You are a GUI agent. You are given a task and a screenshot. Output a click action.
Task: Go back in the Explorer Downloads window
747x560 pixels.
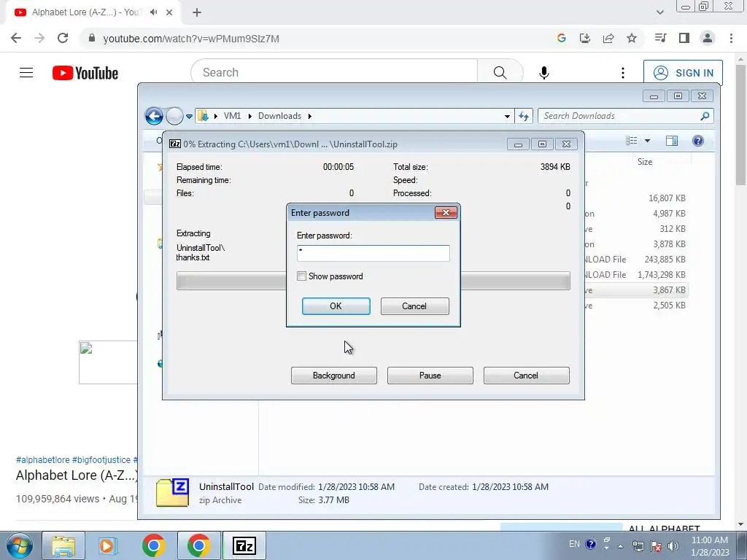click(x=154, y=116)
